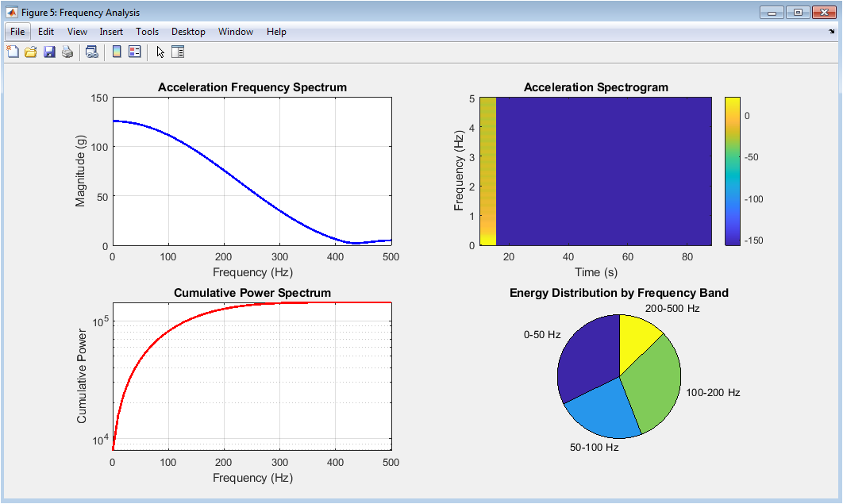Open the View menu
Screen dimensions: 843x504
tap(77, 32)
